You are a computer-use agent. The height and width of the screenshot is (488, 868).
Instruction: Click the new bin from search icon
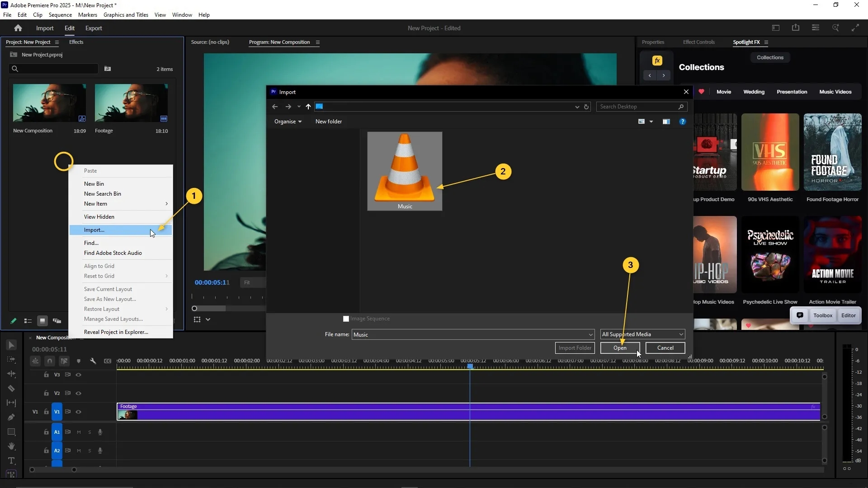108,69
